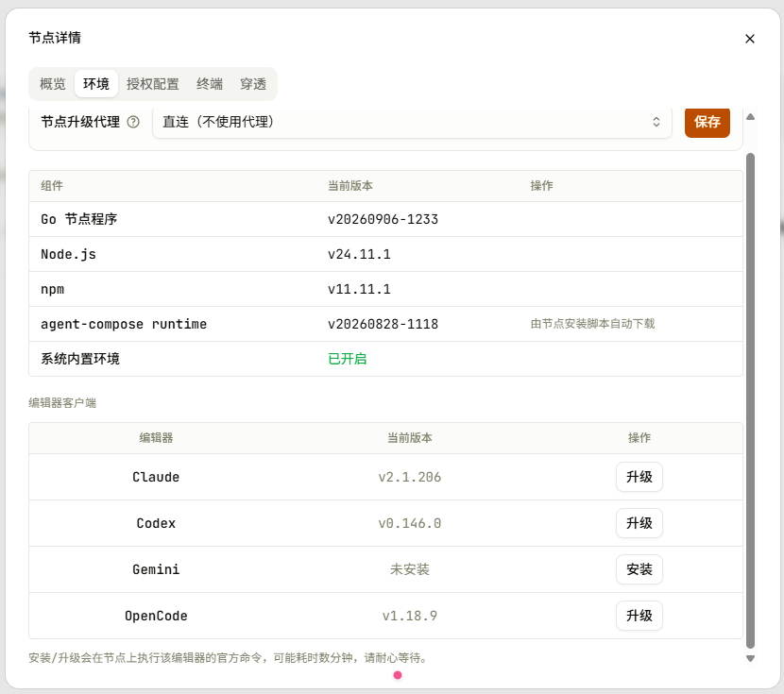Click the Go 节点程序 component name
Image resolution: width=784 pixels, height=694 pixels.
pos(79,219)
